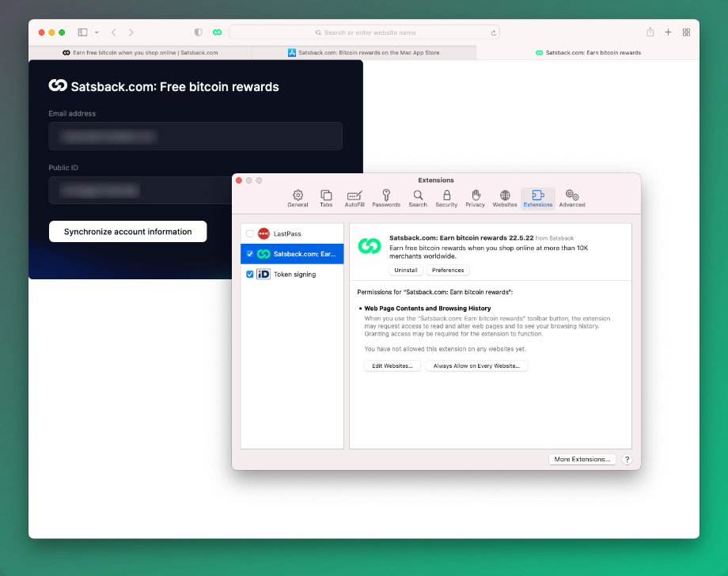Click the Uninstall button
Image resolution: width=728 pixels, height=576 pixels.
(x=406, y=270)
